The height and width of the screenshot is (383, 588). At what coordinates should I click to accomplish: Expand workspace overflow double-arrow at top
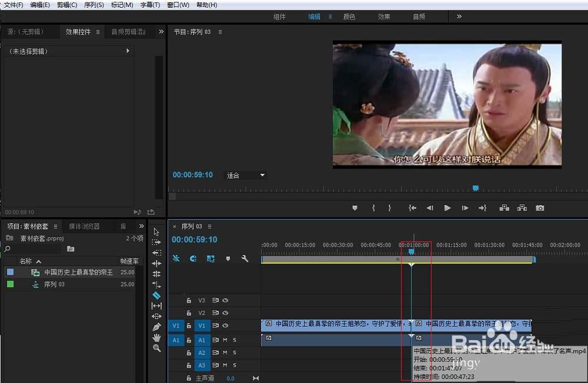pyautogui.click(x=459, y=16)
